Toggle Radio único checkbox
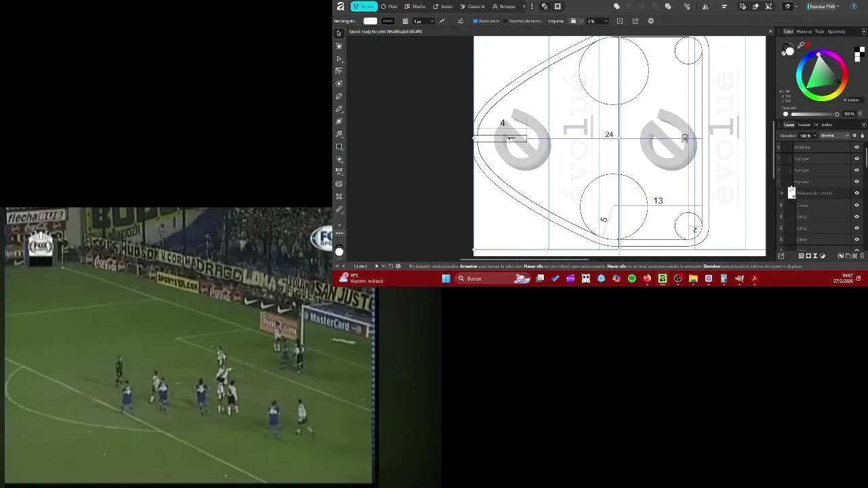 475,21
